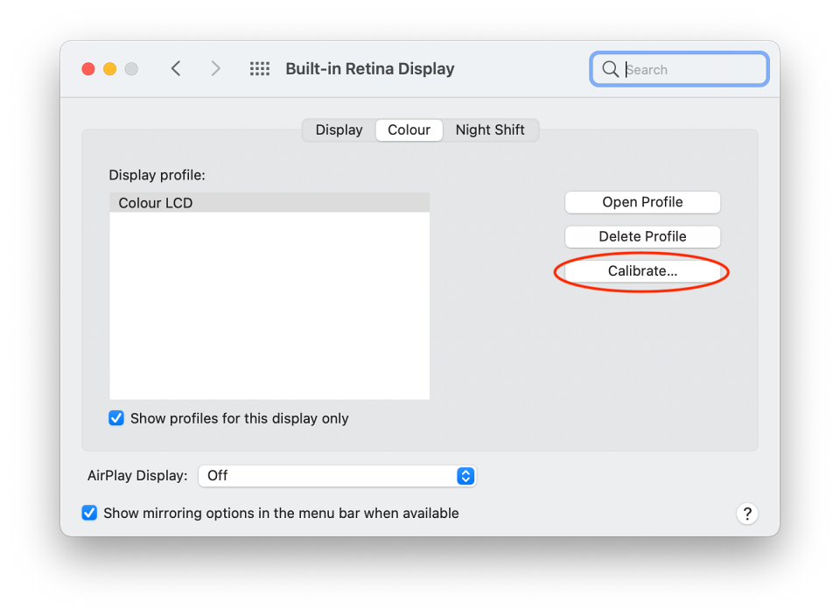Go back with the left chevron arrow
Image resolution: width=840 pixels, height=616 pixels.
[176, 68]
